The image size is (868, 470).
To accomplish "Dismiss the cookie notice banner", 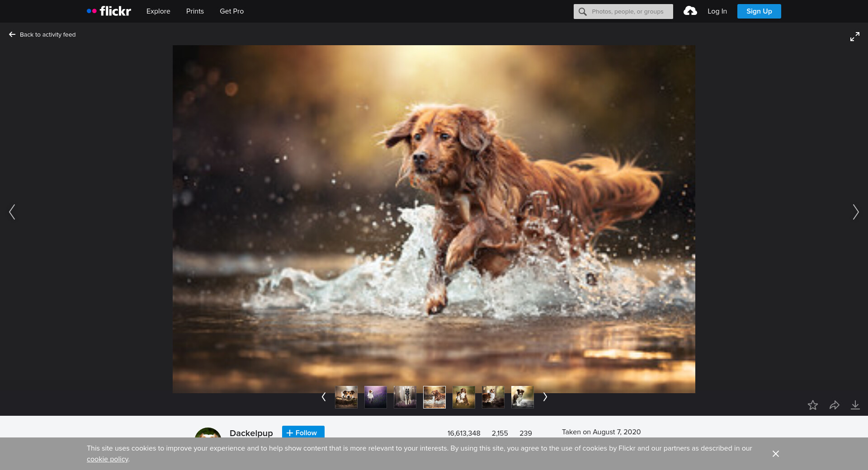I will (x=775, y=454).
